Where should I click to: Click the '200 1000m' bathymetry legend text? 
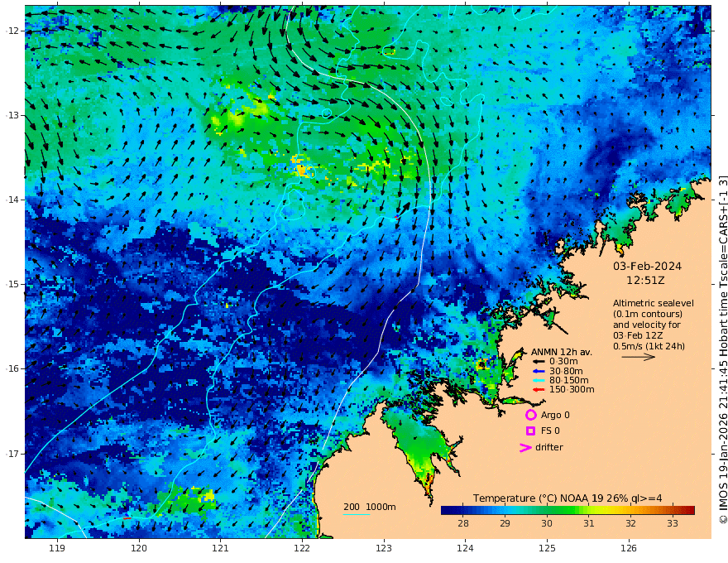click(370, 507)
